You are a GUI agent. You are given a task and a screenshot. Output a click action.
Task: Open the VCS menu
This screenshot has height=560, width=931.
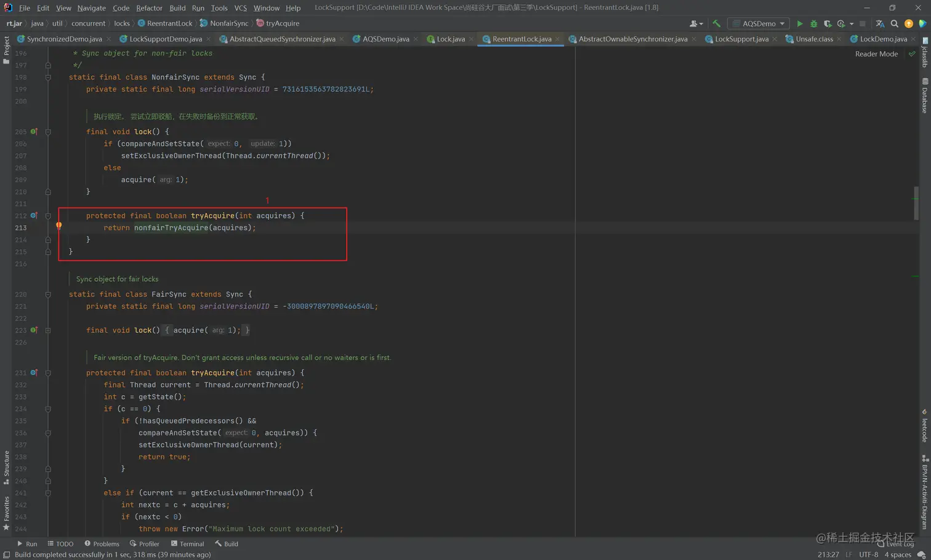pos(240,8)
